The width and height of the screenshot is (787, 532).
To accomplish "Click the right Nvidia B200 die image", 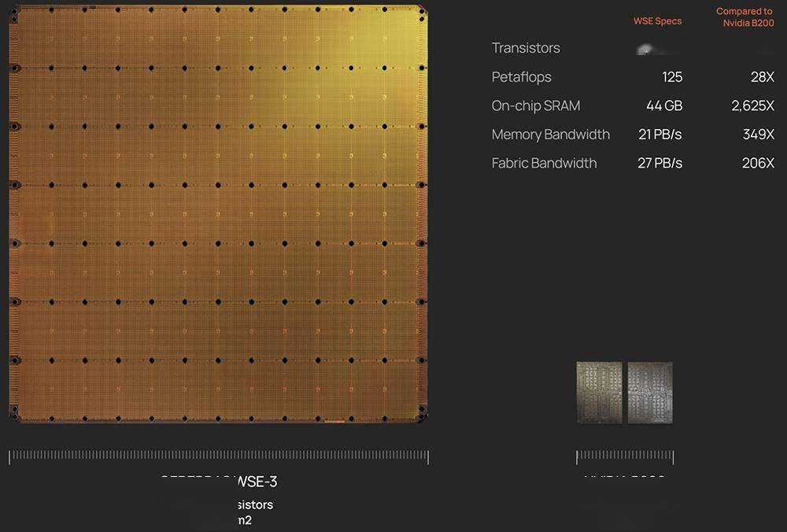I will 650,393.
